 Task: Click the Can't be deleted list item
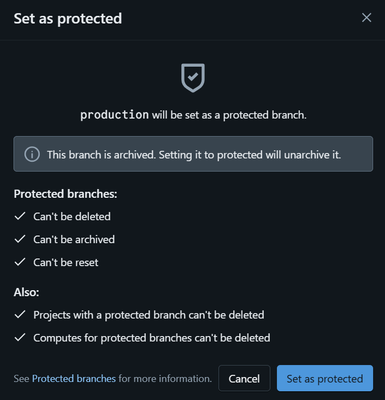(72, 216)
